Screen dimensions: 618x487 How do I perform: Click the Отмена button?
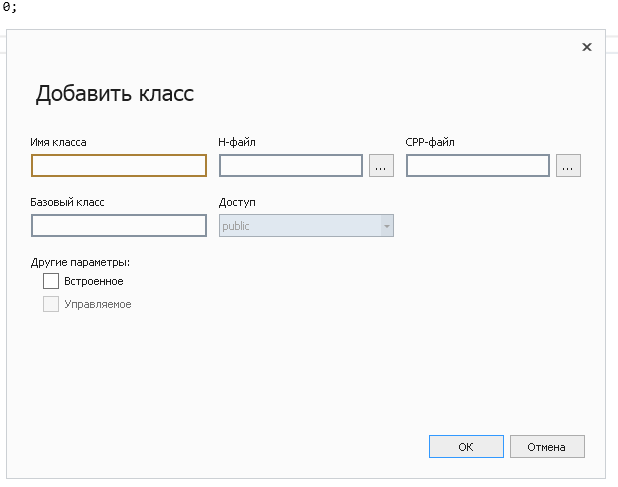pyautogui.click(x=547, y=446)
